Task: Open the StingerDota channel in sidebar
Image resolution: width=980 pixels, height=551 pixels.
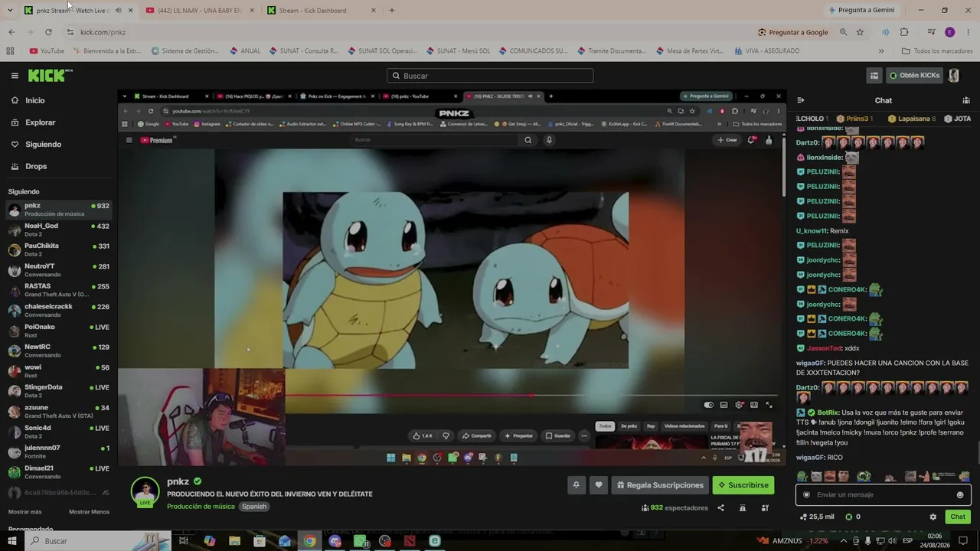Action: 58,391
